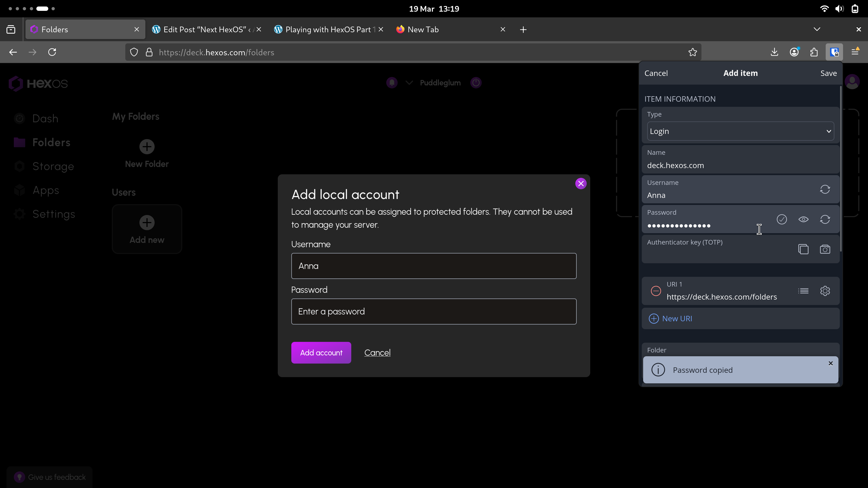
Task: Remove URI 1 with the minus icon
Action: 656,291
